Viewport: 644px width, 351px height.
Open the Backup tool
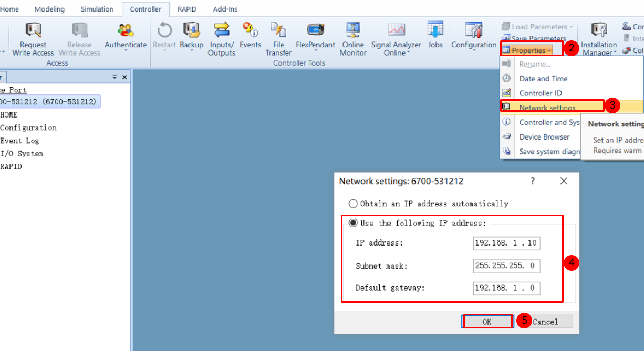click(191, 36)
